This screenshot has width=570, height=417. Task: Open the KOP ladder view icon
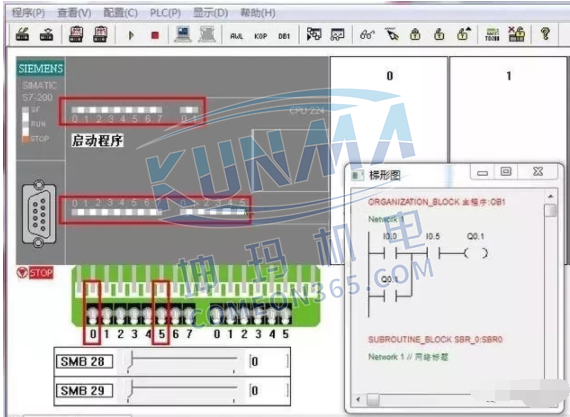coord(260,36)
